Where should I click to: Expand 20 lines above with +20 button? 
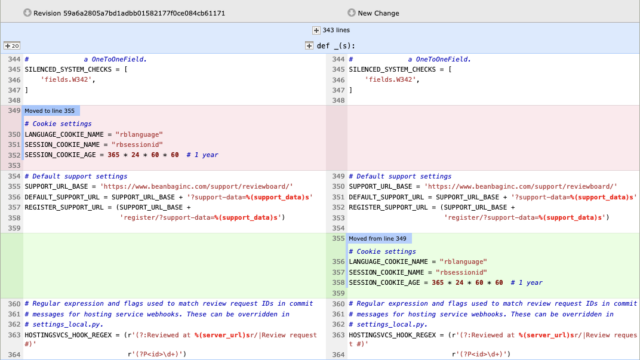pyautogui.click(x=12, y=46)
